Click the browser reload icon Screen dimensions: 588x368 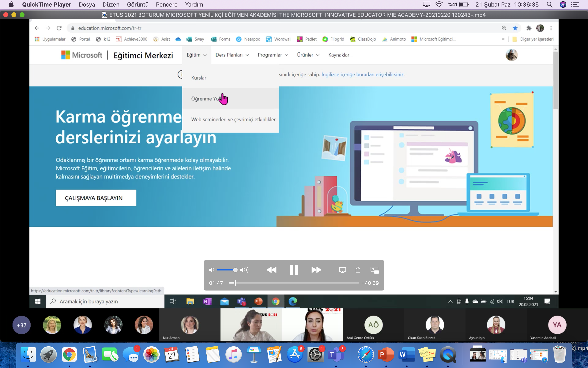pos(59,28)
